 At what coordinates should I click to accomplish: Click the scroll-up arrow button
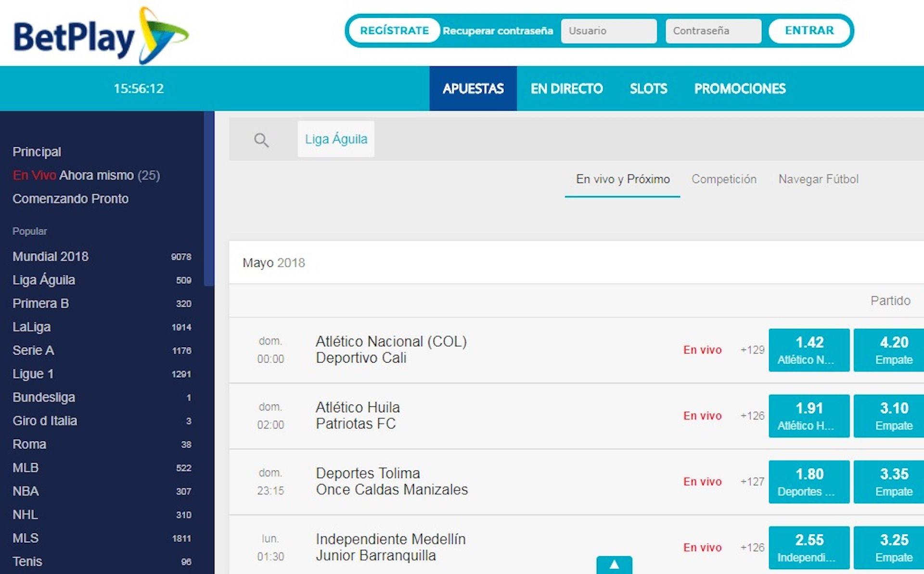pyautogui.click(x=614, y=565)
